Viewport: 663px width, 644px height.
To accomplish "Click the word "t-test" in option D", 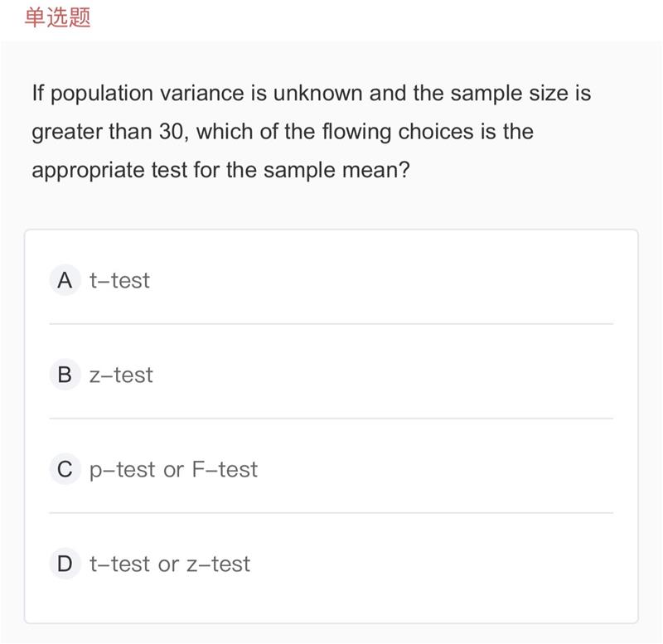I will tap(119, 564).
